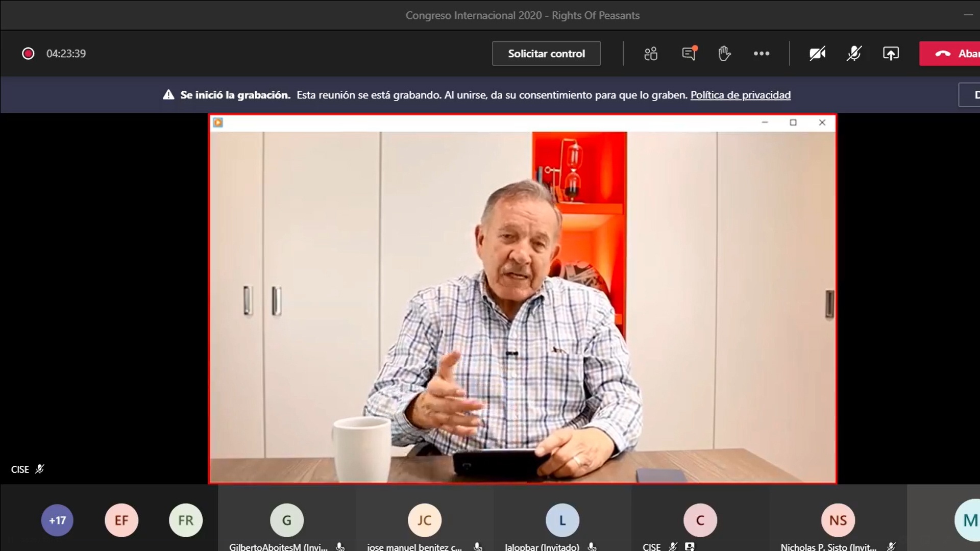Viewport: 980px width, 551px height.
Task: Expand the +17 additional participants list
Action: coord(57,520)
